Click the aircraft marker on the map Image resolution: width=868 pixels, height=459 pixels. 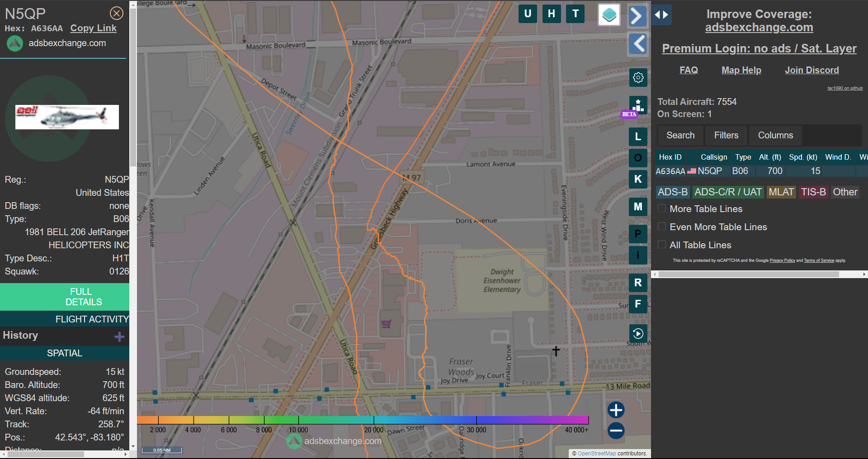tap(556, 350)
